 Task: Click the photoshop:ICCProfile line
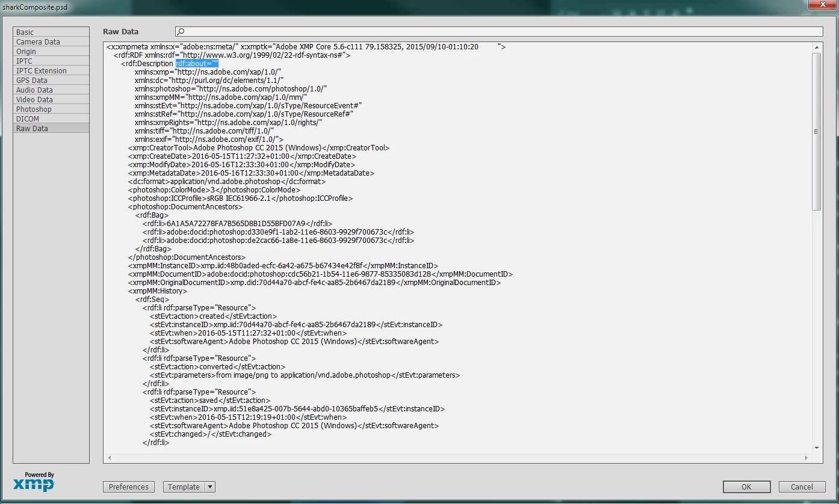(240, 198)
